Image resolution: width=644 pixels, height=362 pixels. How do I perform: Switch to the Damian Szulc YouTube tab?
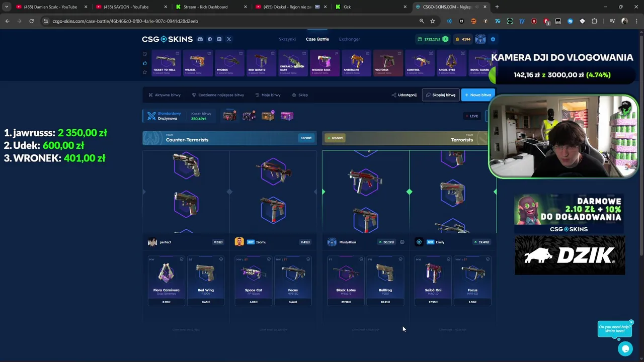(x=50, y=7)
